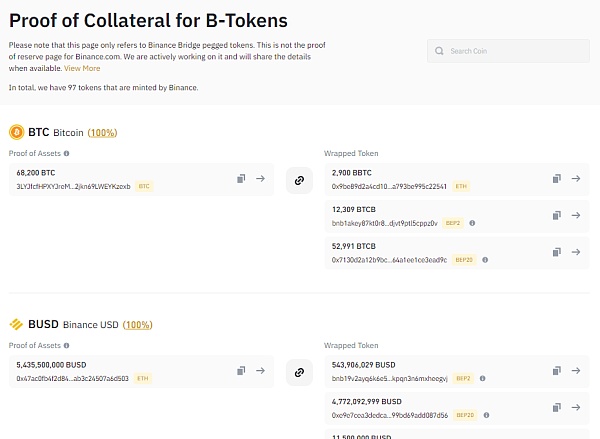Click the BUSD 100% collateral ratio link

click(138, 325)
